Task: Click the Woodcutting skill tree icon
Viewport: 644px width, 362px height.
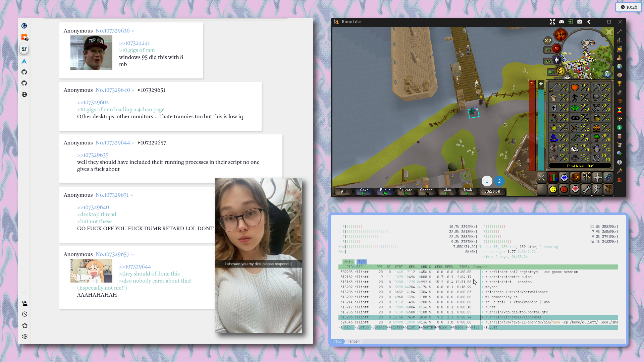Action: pos(596,137)
